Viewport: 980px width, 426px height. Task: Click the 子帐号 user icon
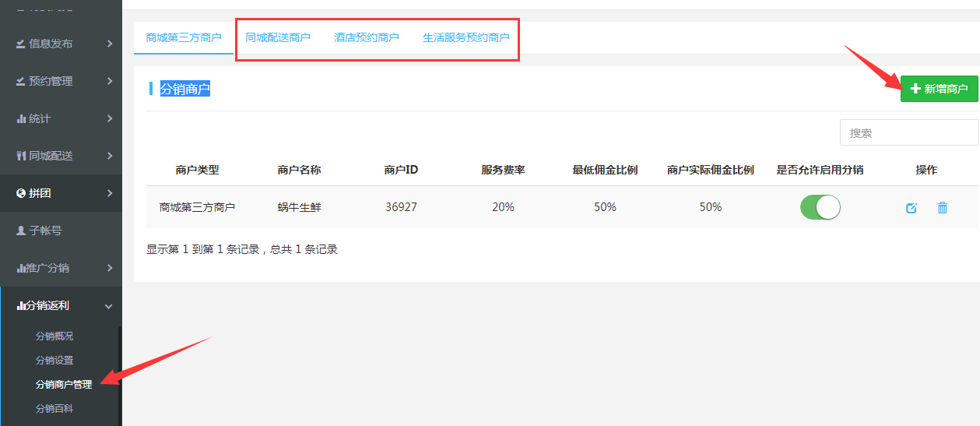(21, 231)
